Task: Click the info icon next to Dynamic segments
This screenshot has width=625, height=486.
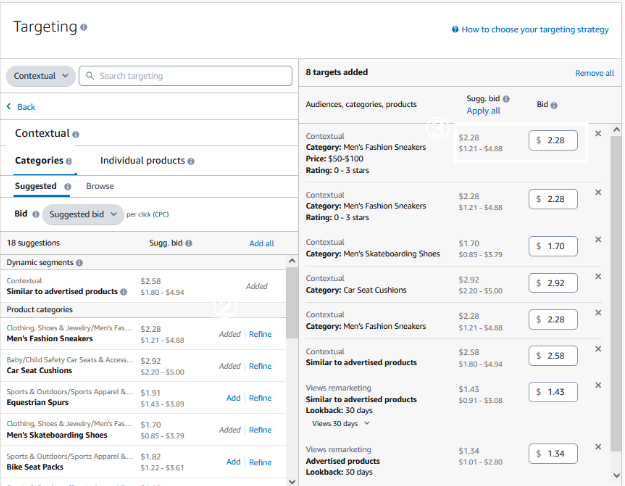Action: point(79,262)
